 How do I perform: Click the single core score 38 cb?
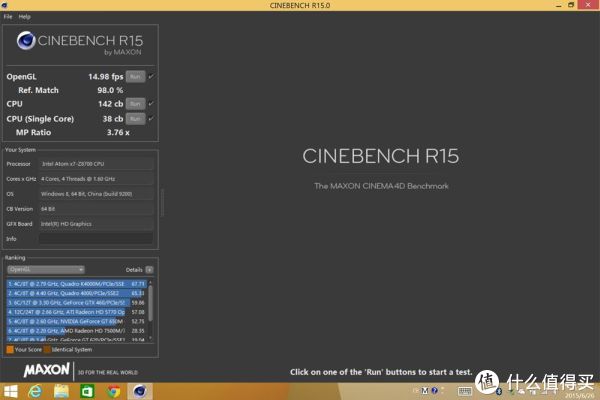pyautogui.click(x=113, y=119)
